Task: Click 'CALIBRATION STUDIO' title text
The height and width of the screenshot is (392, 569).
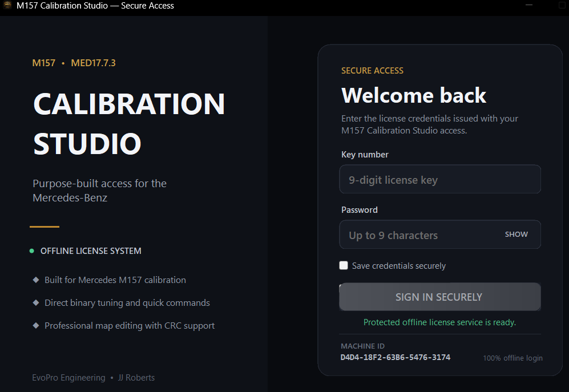Action: [x=129, y=123]
